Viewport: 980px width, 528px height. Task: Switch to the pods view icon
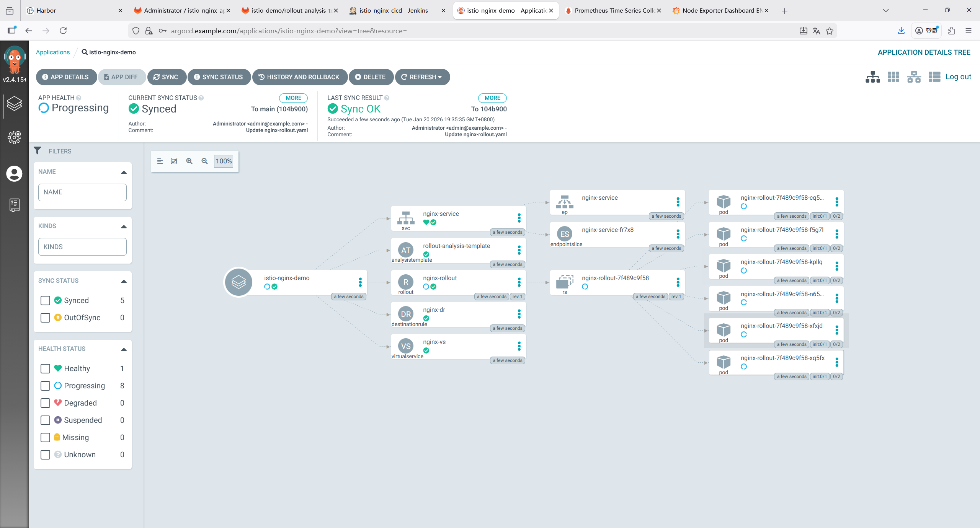[893, 77]
